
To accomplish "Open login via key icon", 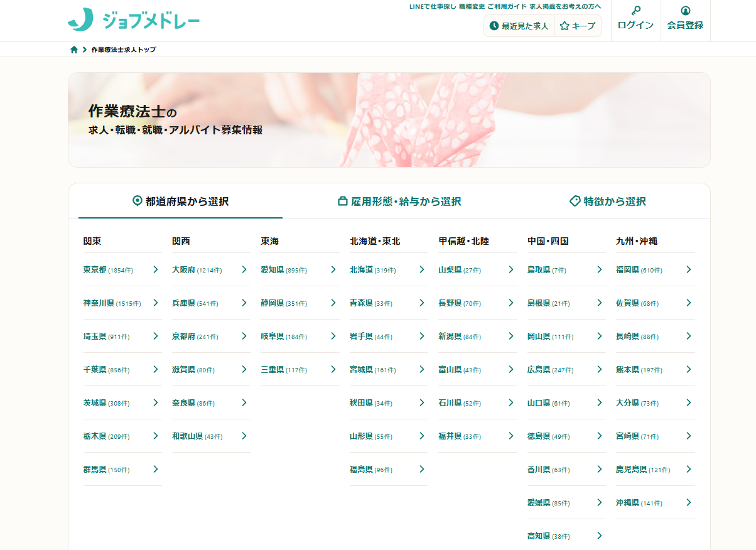I will (x=635, y=20).
